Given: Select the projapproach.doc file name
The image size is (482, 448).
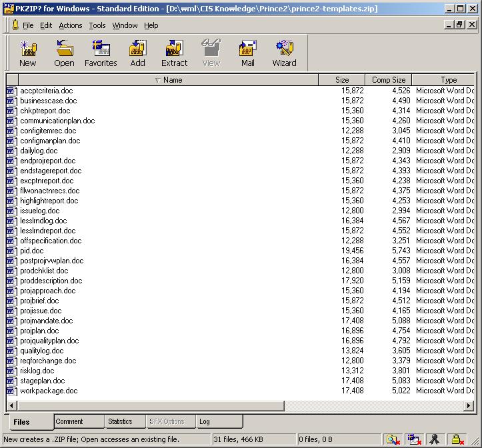Looking at the screenshot, I should [x=47, y=291].
